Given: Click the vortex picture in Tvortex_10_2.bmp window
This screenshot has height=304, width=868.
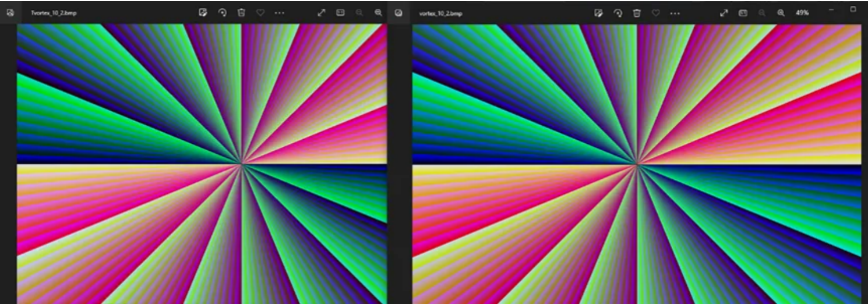Looking at the screenshot, I should (x=202, y=164).
